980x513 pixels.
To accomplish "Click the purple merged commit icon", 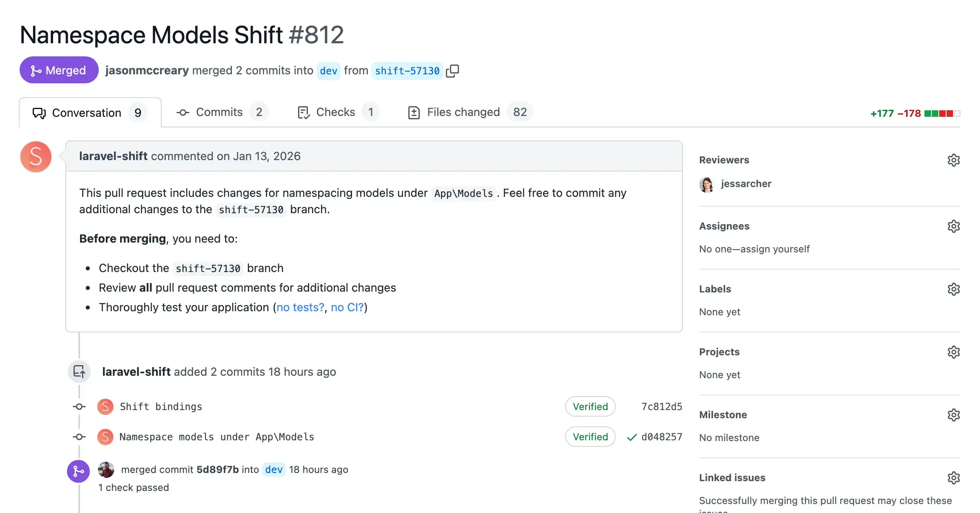I will (78, 471).
